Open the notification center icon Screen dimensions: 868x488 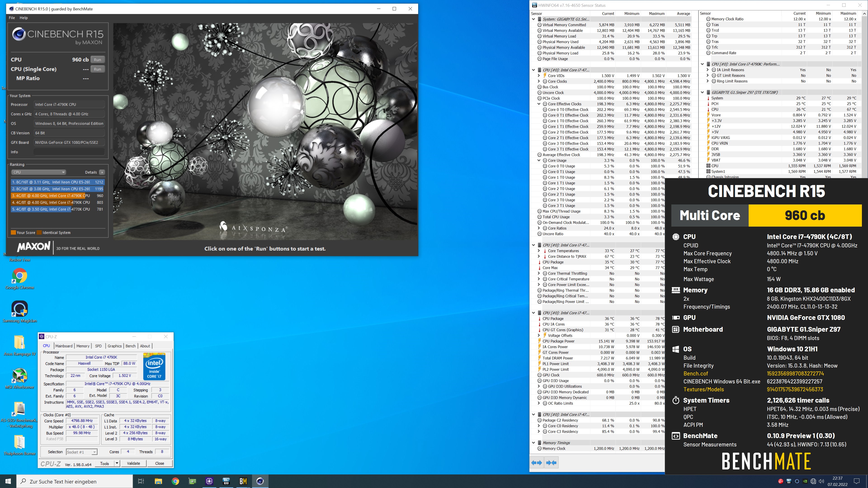pos(856,481)
